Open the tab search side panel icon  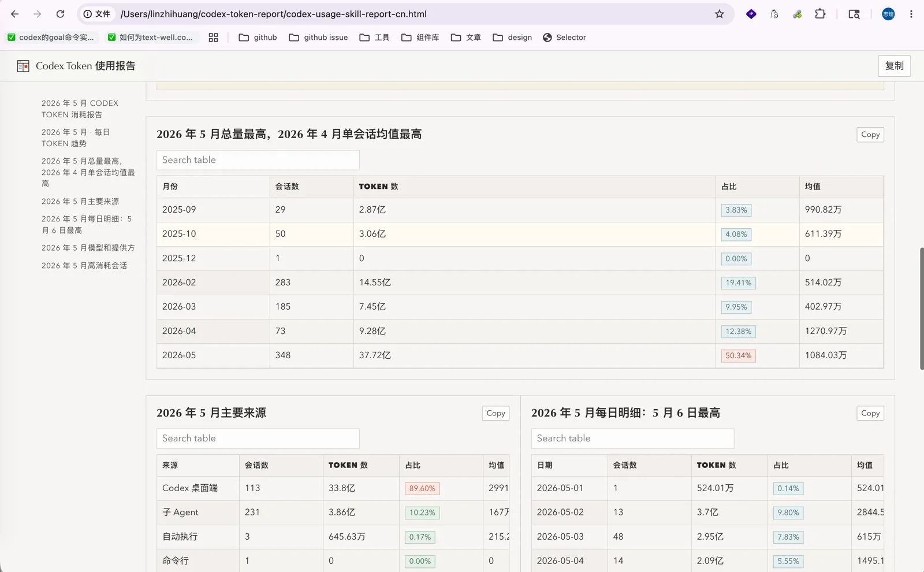point(854,14)
